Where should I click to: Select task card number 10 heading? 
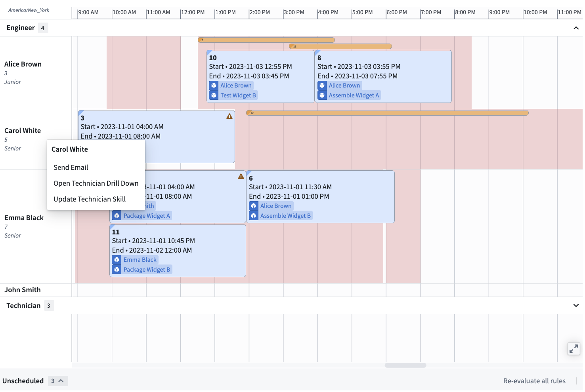click(x=213, y=58)
